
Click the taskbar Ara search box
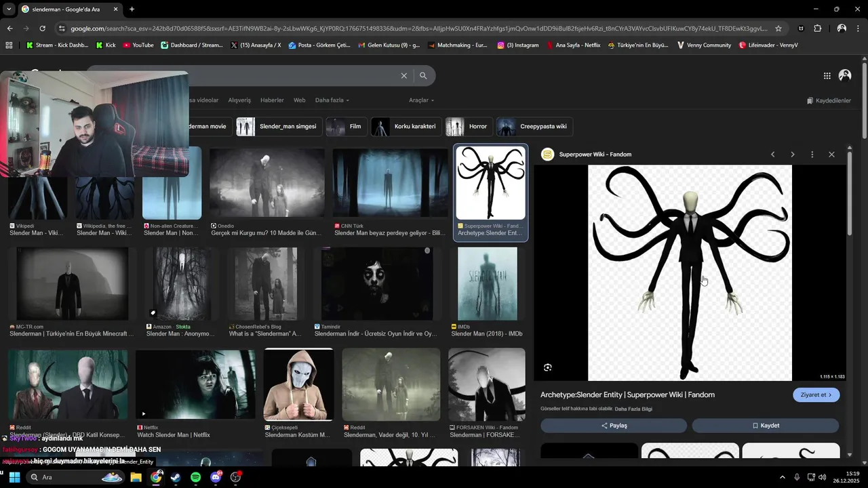(x=75, y=477)
